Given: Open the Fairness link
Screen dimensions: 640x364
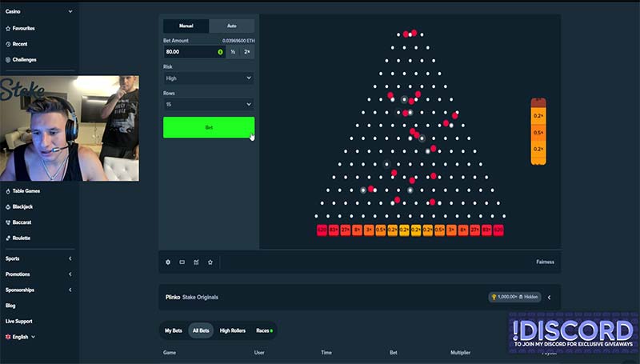Looking at the screenshot, I should point(546,262).
